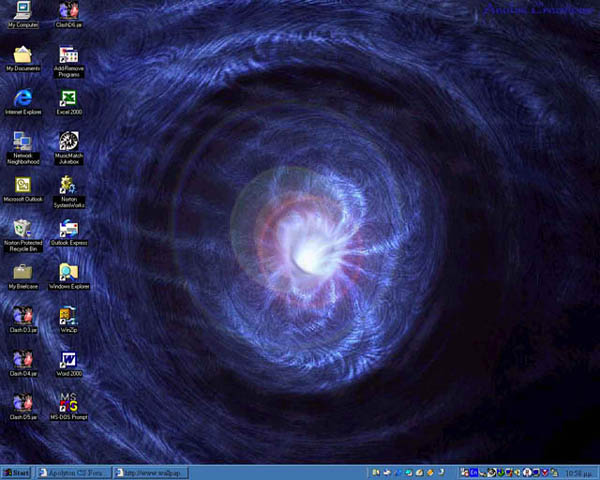Open the Excel 2000 shortcut
Viewport: 600px width, 480px height.
click(69, 98)
